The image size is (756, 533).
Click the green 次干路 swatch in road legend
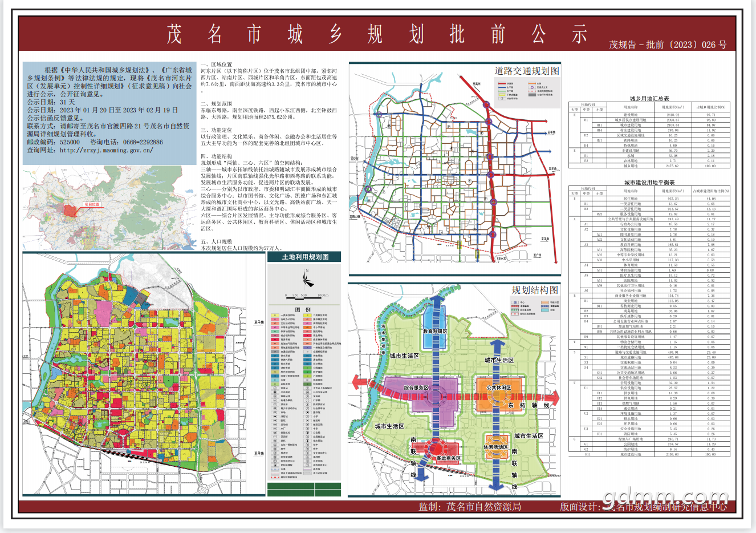tap(502, 90)
